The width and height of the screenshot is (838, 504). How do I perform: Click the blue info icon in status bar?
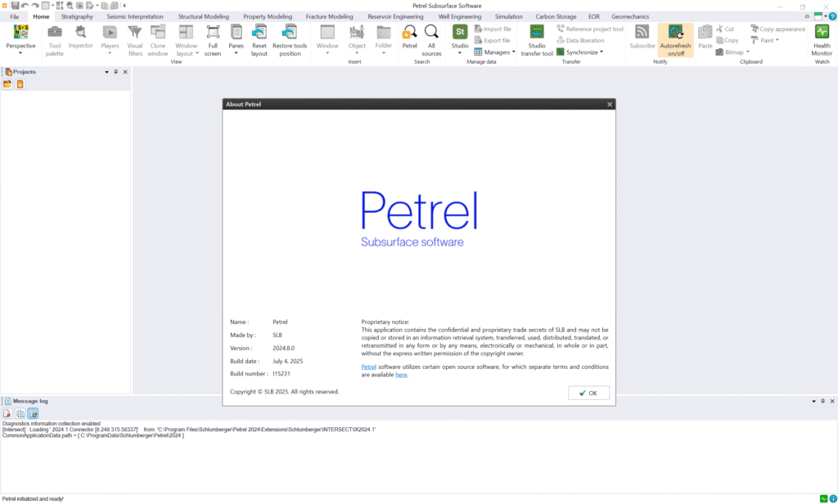point(832,498)
